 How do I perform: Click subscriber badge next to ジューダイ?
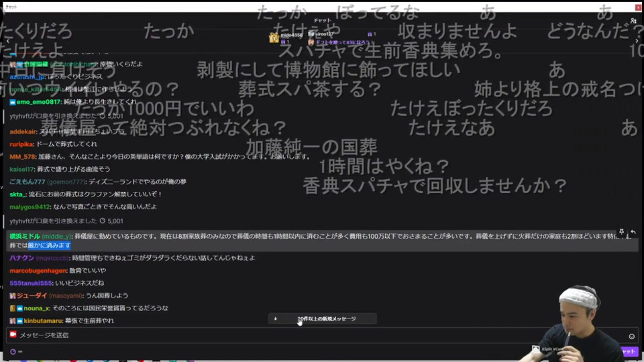click(12, 296)
